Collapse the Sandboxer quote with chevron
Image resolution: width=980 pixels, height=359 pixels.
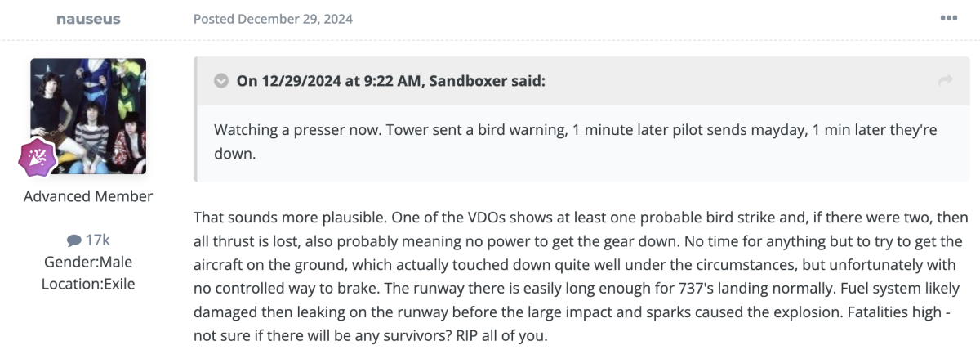pyautogui.click(x=220, y=80)
